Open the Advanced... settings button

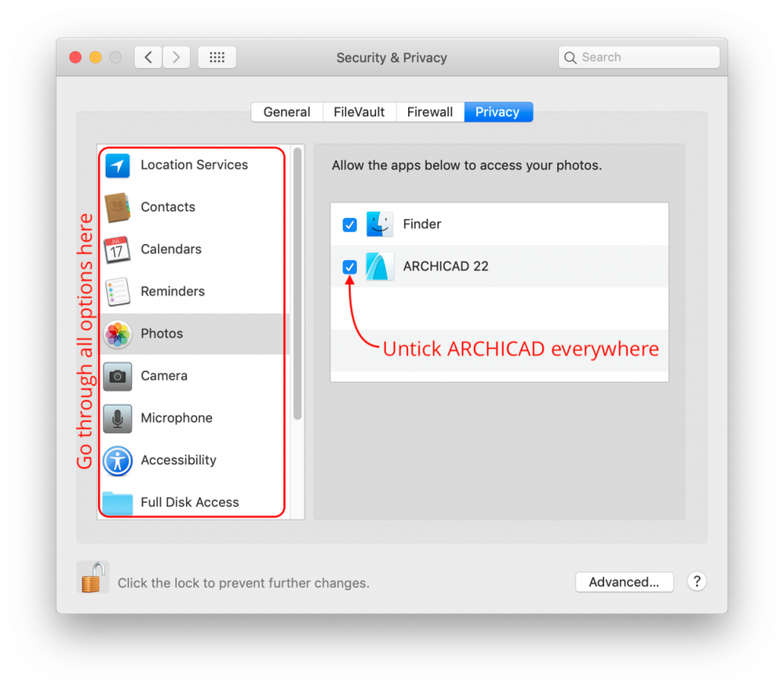click(x=624, y=582)
